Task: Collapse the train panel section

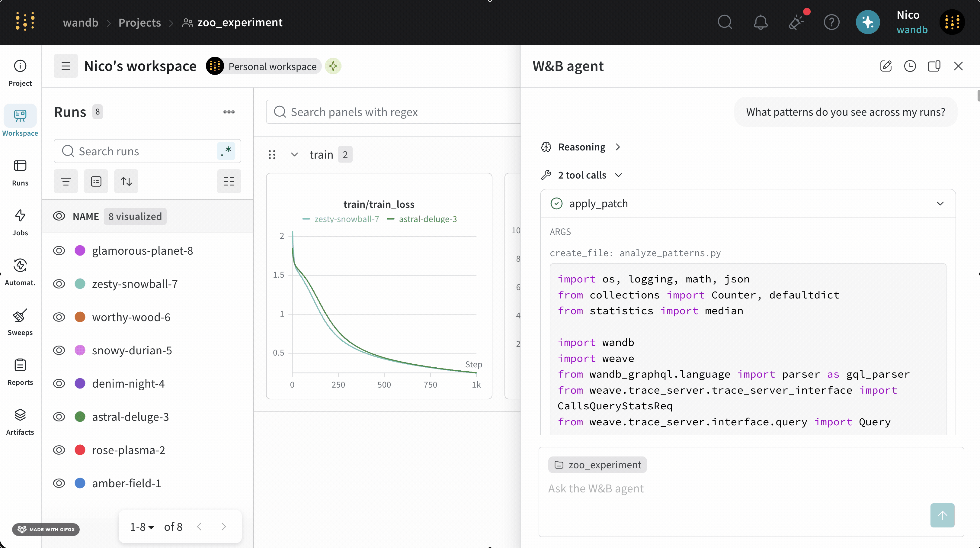Action: 294,154
